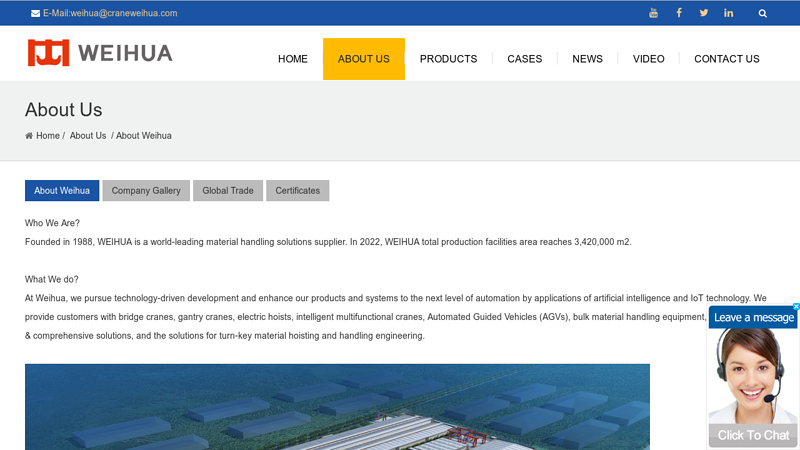Open the NEWS menu item

pyautogui.click(x=587, y=59)
